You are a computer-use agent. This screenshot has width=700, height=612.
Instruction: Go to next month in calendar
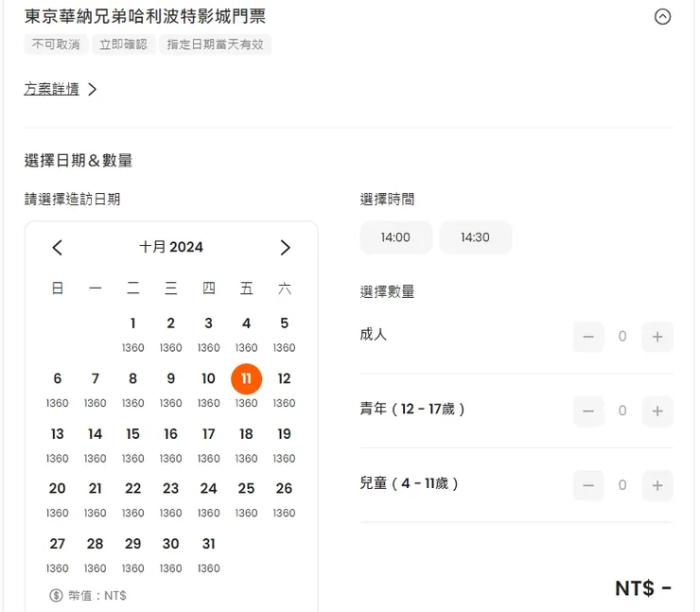tap(285, 247)
